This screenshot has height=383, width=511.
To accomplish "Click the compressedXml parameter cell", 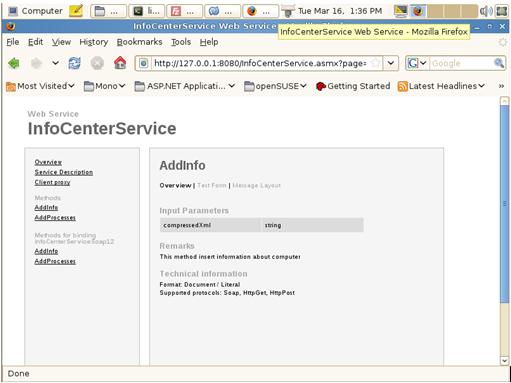I will pos(210,225).
